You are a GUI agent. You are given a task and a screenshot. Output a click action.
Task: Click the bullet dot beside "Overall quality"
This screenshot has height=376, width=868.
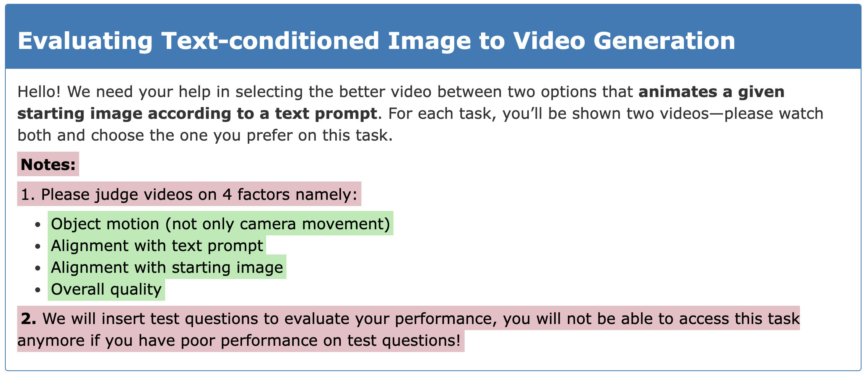37,290
